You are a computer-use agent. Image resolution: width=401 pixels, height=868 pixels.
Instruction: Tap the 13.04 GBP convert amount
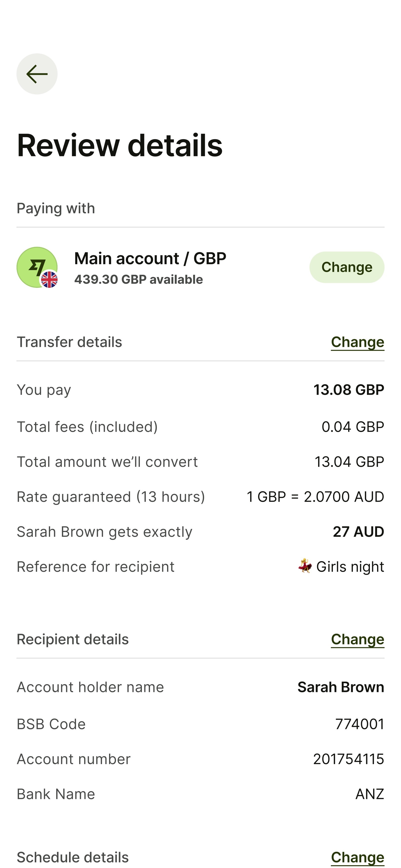point(349,462)
